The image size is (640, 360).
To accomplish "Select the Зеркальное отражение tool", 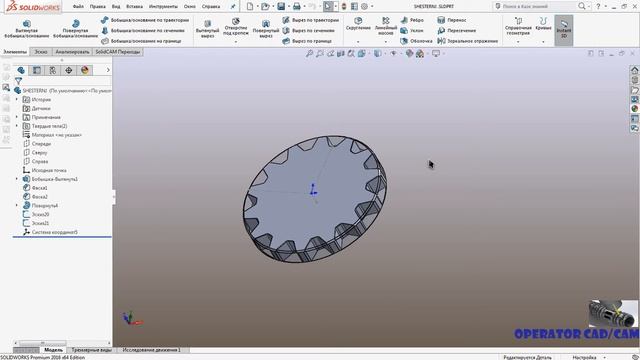I will 468,41.
